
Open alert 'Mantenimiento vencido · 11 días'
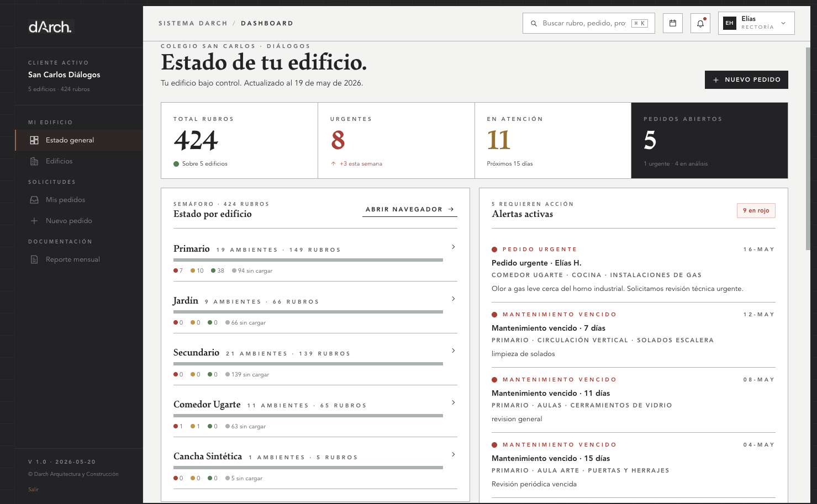pyautogui.click(x=551, y=394)
